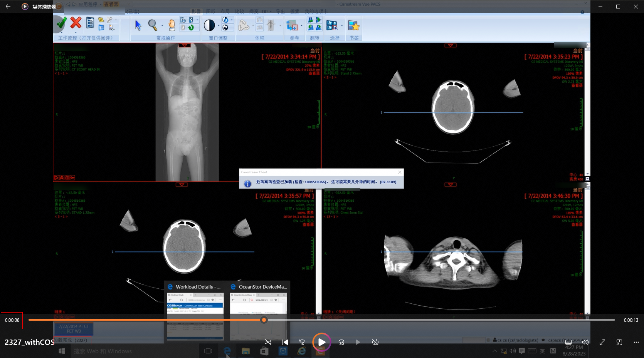Toggle repeat mode in the media player
This screenshot has width=644, height=358.
tap(375, 342)
